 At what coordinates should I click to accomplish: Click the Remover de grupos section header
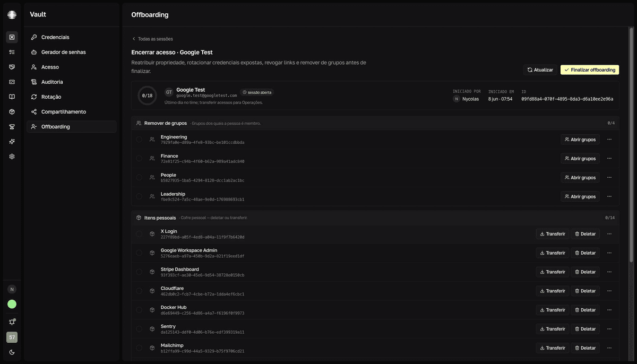[375, 123]
